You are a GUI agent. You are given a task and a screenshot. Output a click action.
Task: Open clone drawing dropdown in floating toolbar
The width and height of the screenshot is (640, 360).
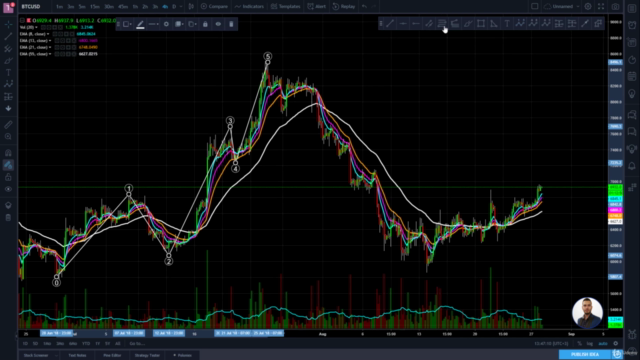[x=192, y=24]
